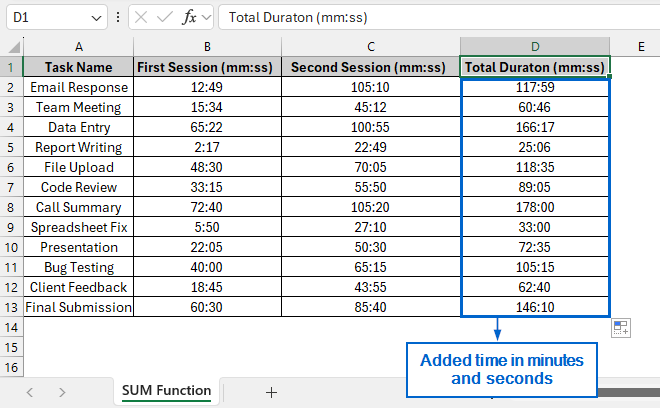Screen dimensions: 660x408
Task: Click the cell with value 105:10
Action: (370, 87)
